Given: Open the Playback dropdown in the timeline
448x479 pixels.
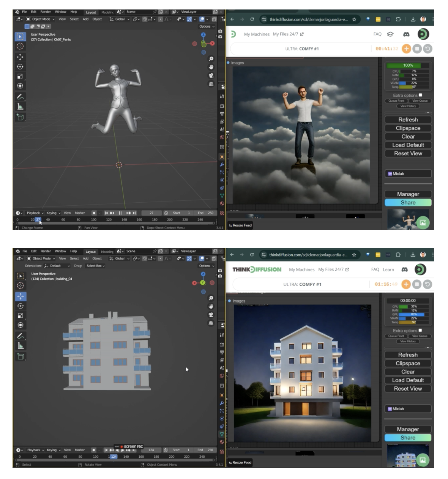Looking at the screenshot, I should click(x=34, y=213).
